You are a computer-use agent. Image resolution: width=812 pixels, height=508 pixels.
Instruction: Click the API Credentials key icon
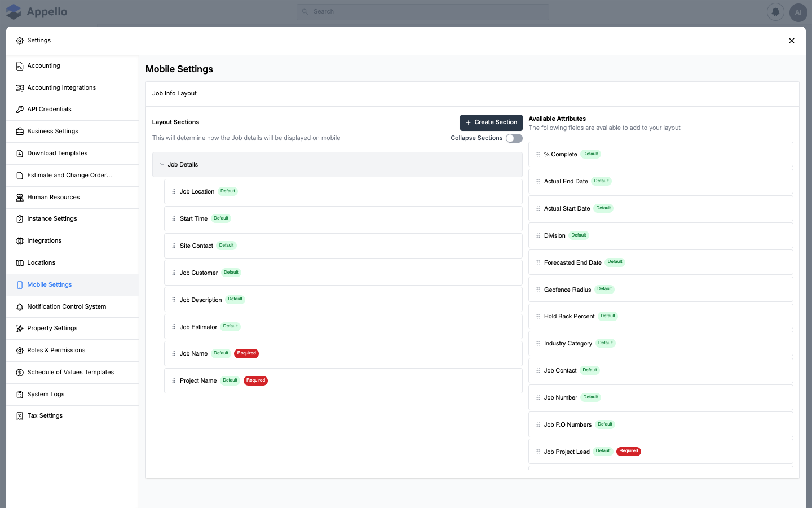click(x=20, y=110)
